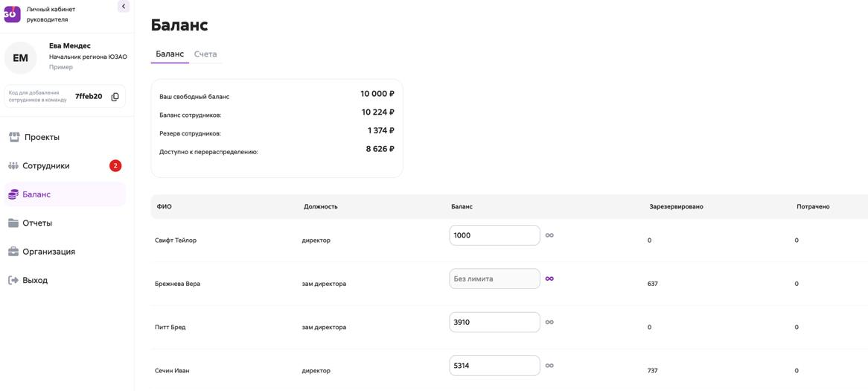Open the Сотрудники people icon

pos(14,166)
